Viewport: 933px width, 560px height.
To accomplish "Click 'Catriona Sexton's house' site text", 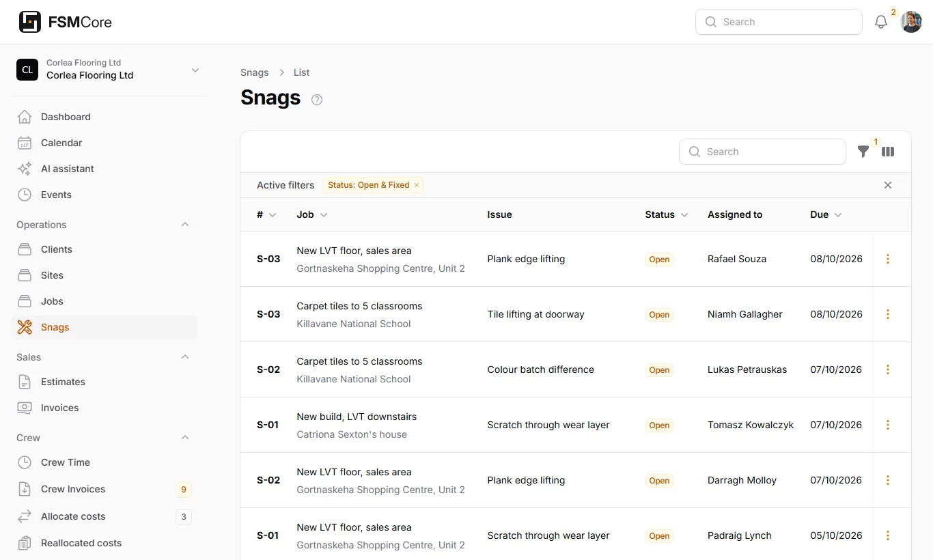I will click(x=352, y=434).
